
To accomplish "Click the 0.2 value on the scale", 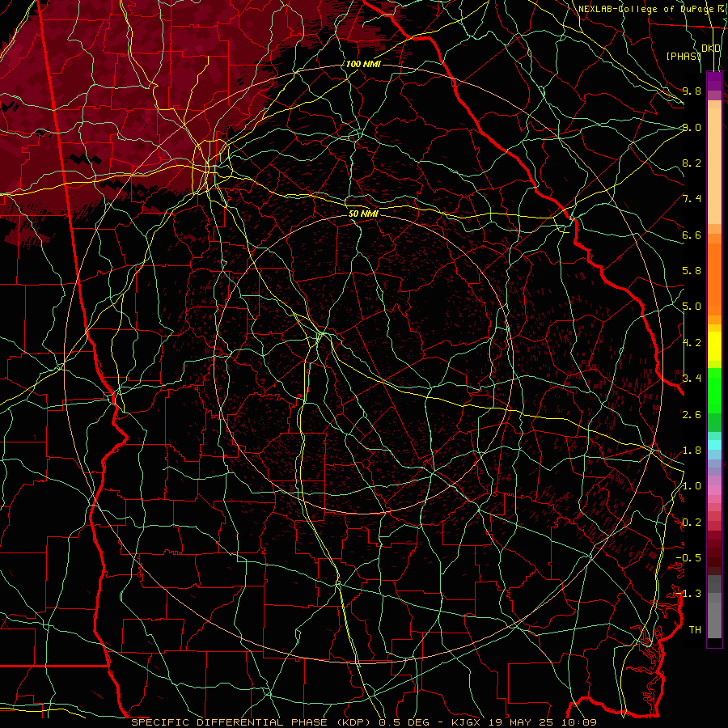I will (x=692, y=523).
